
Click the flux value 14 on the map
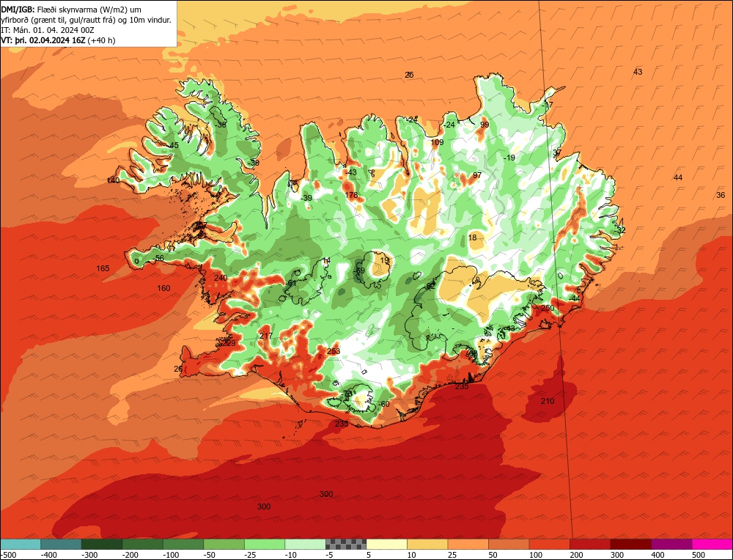(326, 260)
